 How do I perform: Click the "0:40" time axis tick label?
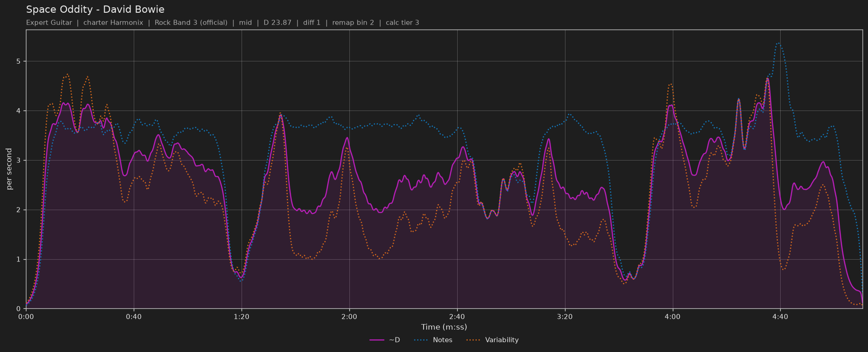pyautogui.click(x=134, y=317)
